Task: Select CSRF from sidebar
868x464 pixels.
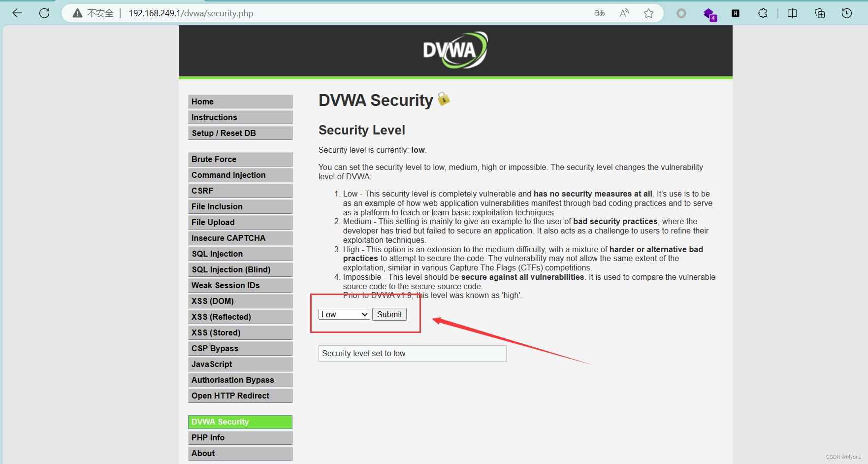Action: click(x=240, y=191)
